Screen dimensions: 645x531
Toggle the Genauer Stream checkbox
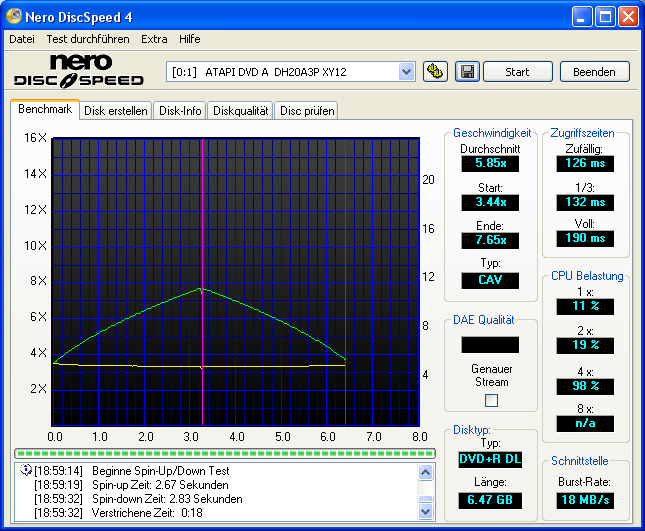point(490,401)
